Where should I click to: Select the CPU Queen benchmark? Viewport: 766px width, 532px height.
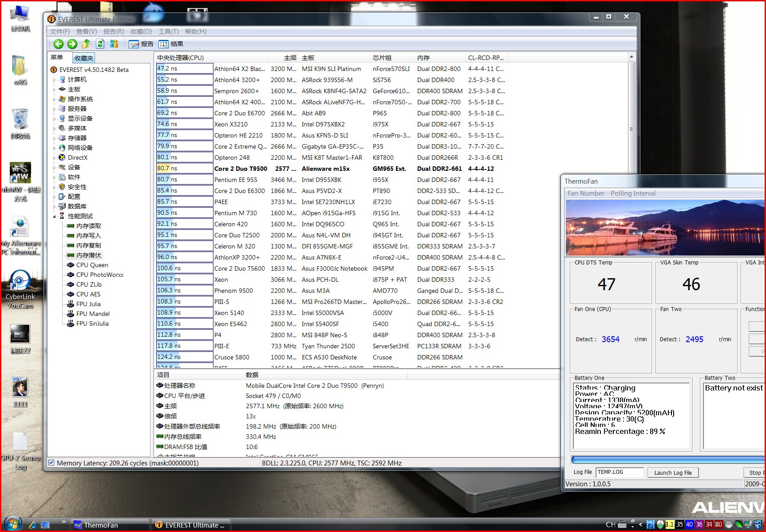[92, 265]
